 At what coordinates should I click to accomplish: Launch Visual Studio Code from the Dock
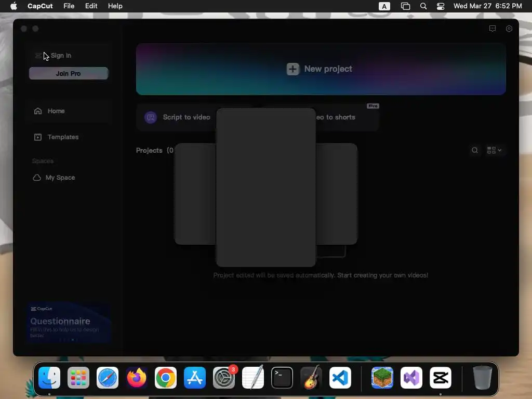coord(340,378)
